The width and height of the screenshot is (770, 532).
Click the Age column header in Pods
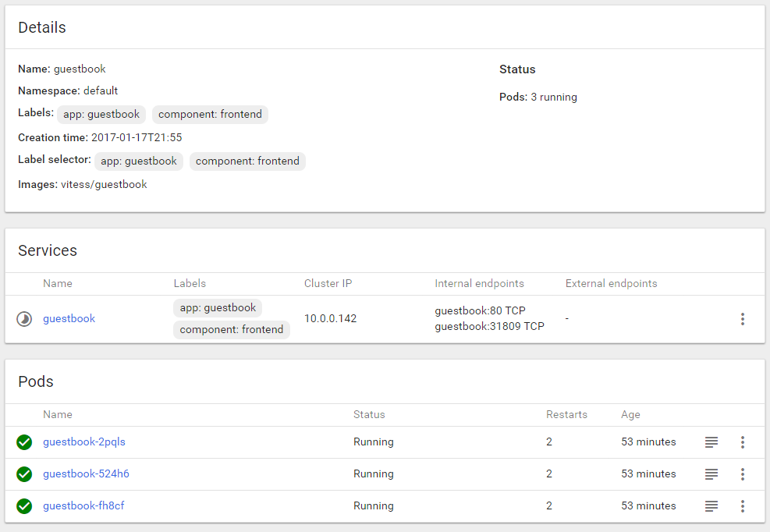coord(630,414)
